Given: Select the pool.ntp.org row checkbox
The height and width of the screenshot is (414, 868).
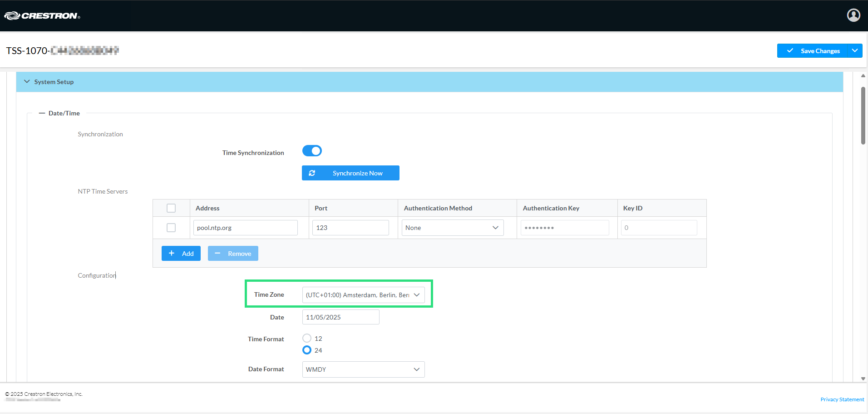Looking at the screenshot, I should 171,228.
